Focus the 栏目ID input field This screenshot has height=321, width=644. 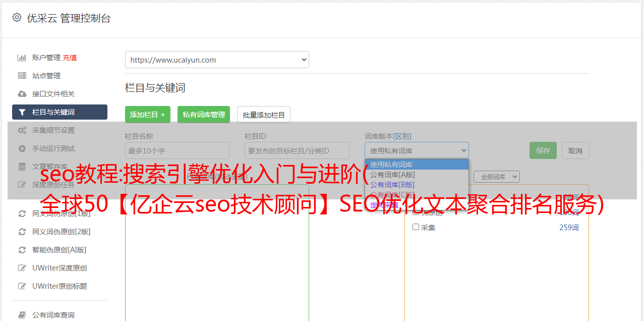coord(297,150)
